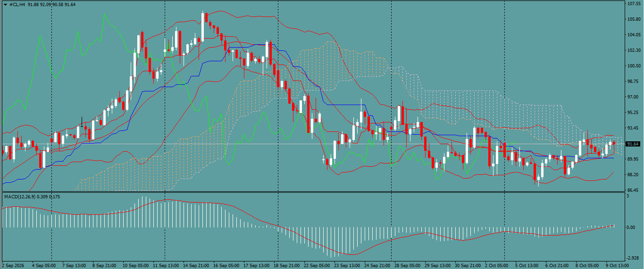Viewport: 644px width, 269px height.
Task: Click the 107.55 price axis label
Action: [x=634, y=4]
